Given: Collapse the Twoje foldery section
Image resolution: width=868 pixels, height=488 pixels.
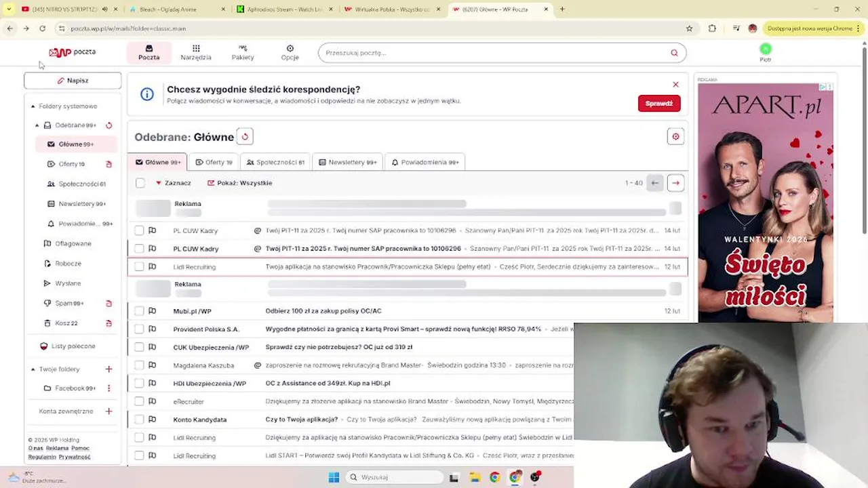Looking at the screenshot, I should point(33,369).
